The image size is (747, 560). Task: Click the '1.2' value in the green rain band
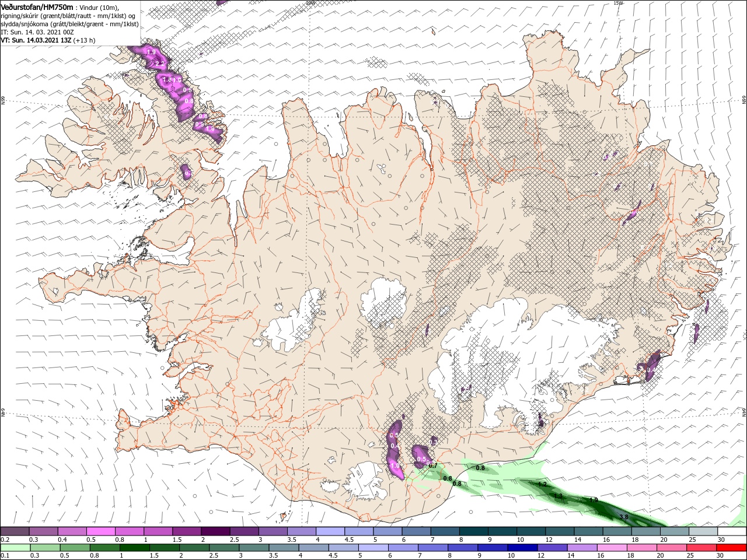point(542,484)
